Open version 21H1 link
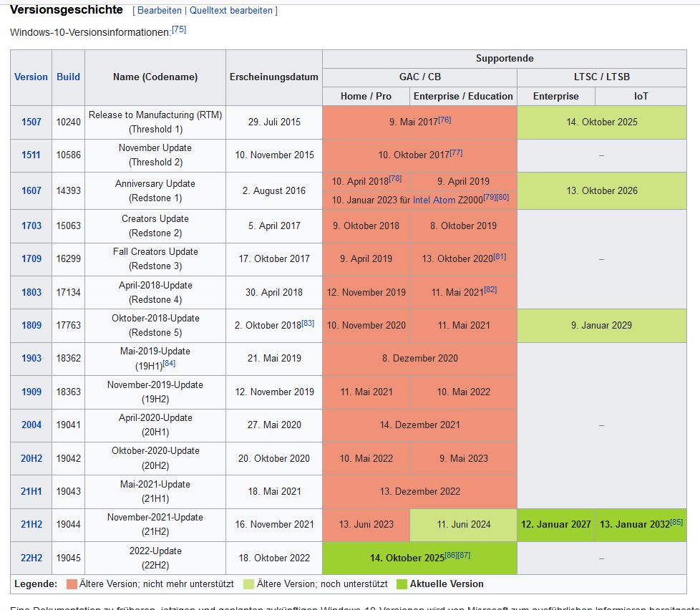The width and height of the screenshot is (700, 610). pos(31,491)
